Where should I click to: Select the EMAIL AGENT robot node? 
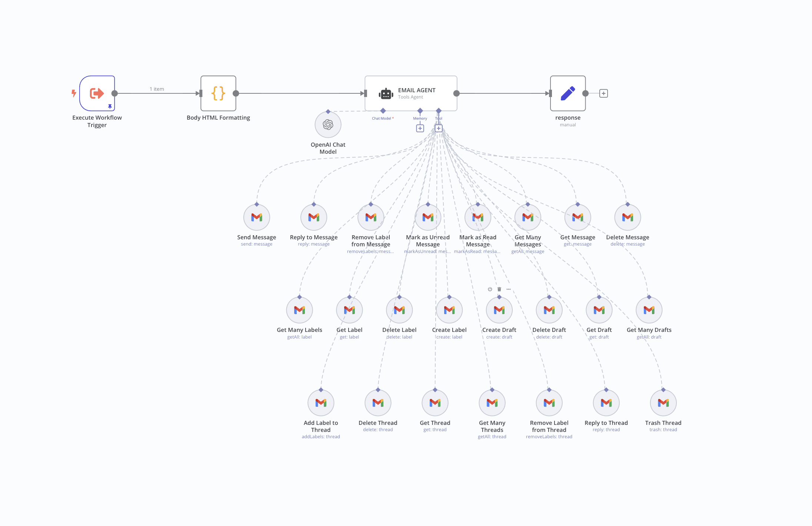point(411,93)
